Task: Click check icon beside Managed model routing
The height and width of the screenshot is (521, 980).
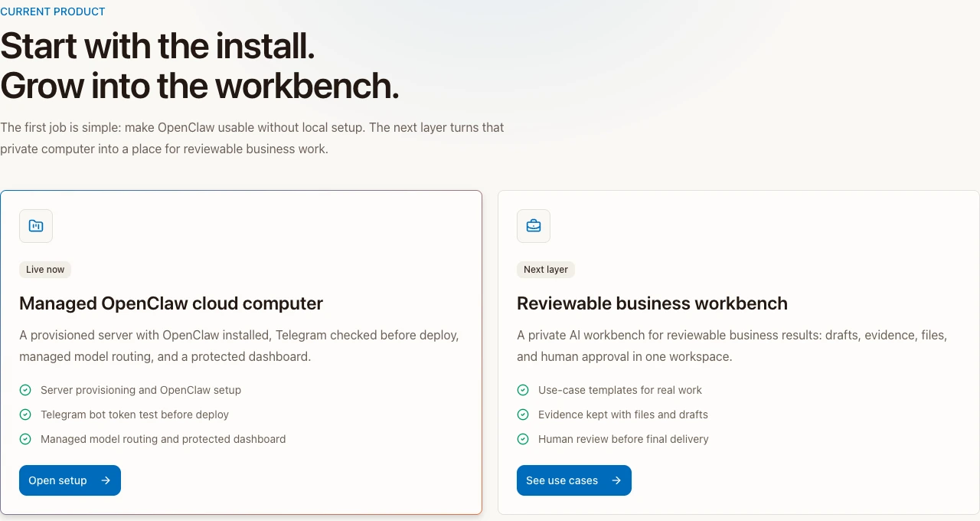Action: pyautogui.click(x=25, y=439)
